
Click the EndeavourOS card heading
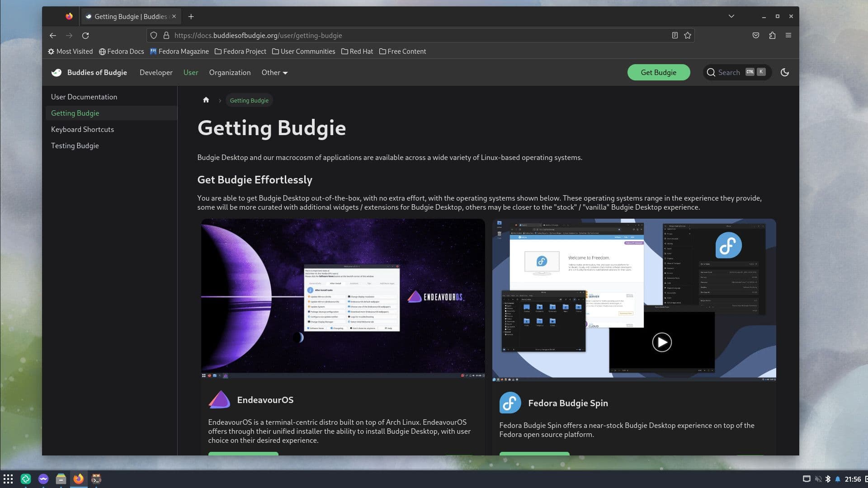click(265, 400)
